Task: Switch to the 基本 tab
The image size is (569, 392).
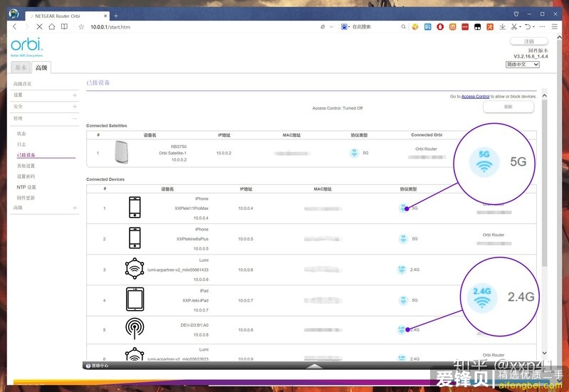Action: (x=21, y=68)
